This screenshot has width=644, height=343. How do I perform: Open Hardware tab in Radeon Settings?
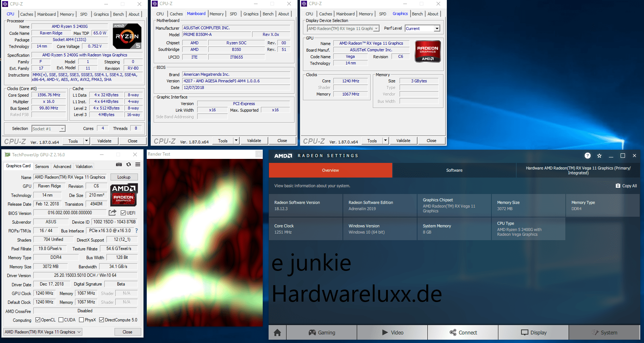[x=578, y=170]
